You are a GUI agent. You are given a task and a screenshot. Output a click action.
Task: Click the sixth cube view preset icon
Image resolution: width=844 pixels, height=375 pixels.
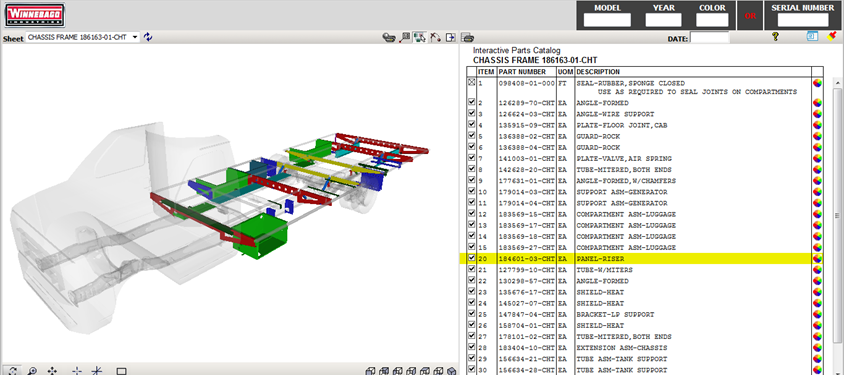point(438,371)
